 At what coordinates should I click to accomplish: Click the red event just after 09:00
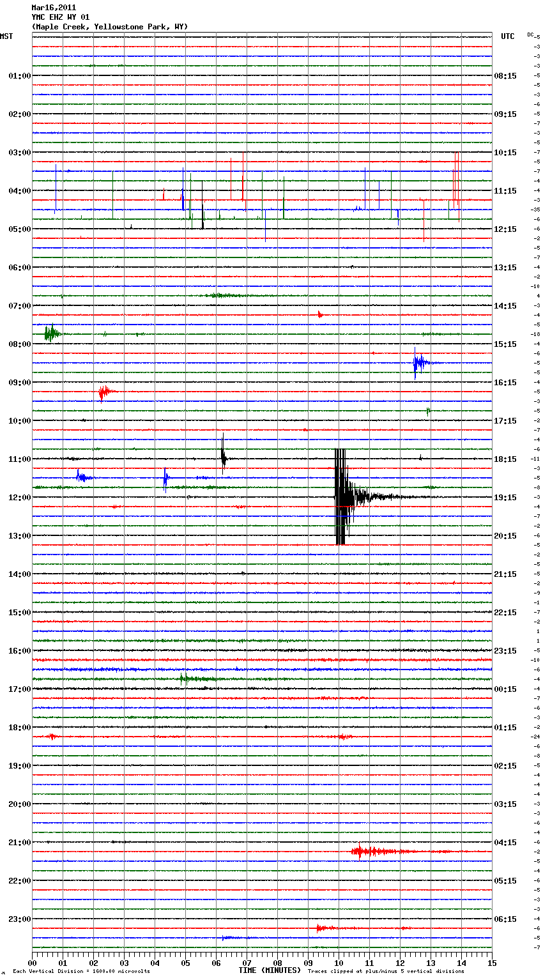[105, 391]
